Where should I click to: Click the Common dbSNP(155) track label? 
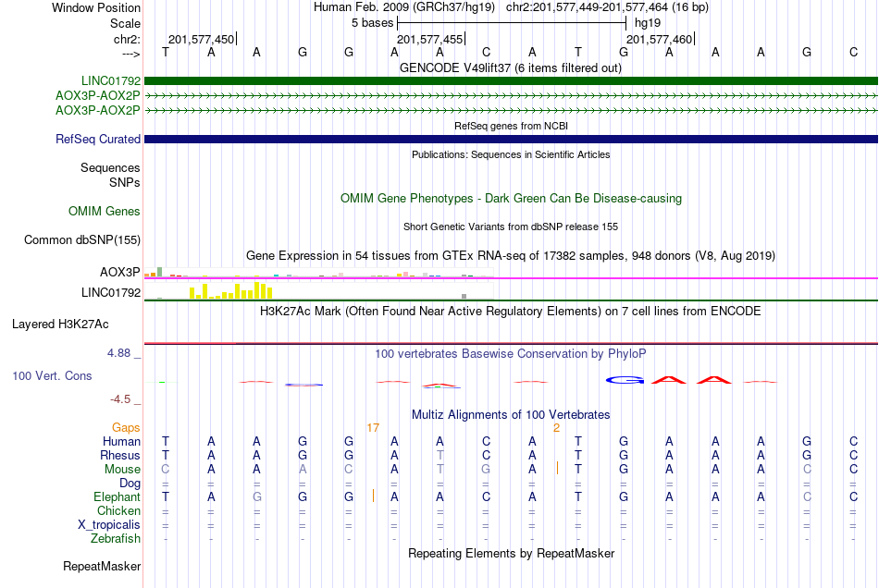pyautogui.click(x=81, y=239)
